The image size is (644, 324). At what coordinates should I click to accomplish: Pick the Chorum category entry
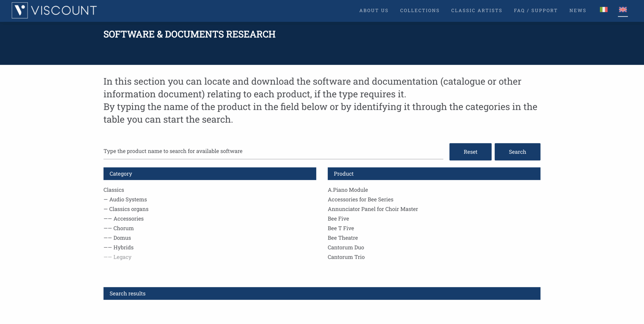pos(123,228)
